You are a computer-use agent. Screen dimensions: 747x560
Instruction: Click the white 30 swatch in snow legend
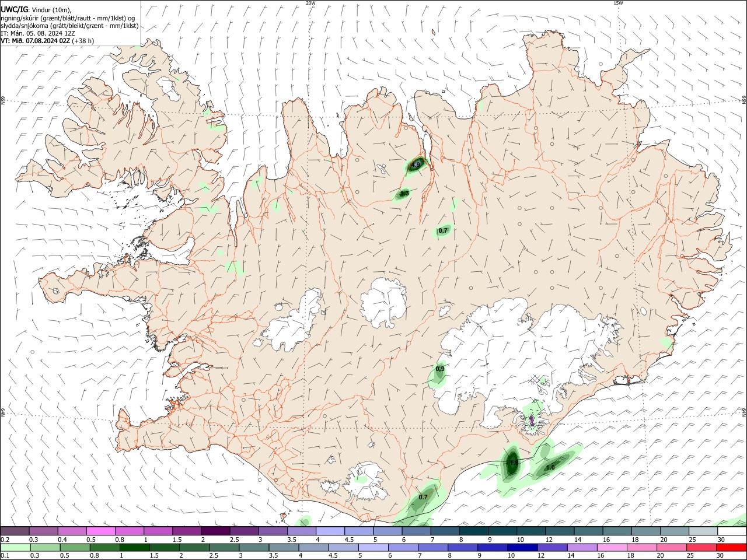click(x=732, y=531)
